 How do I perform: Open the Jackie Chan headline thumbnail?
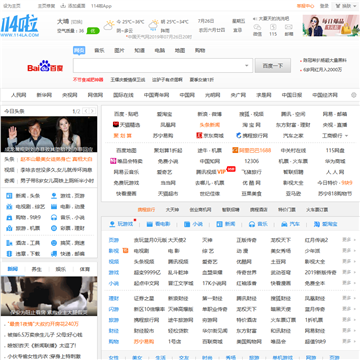49,134
